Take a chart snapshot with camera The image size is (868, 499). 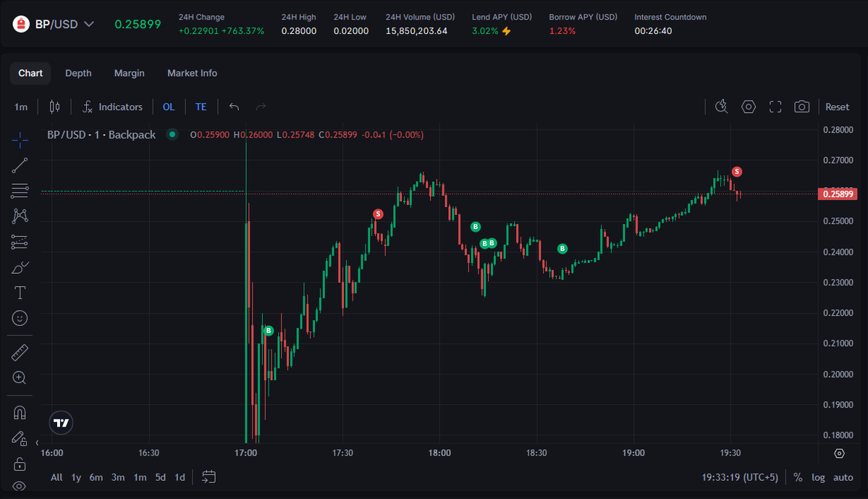[801, 107]
